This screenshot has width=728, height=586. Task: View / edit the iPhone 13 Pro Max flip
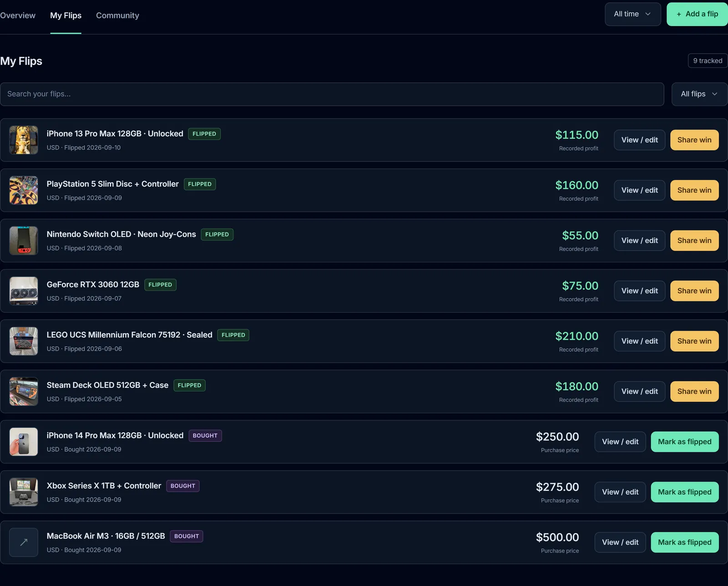click(640, 140)
